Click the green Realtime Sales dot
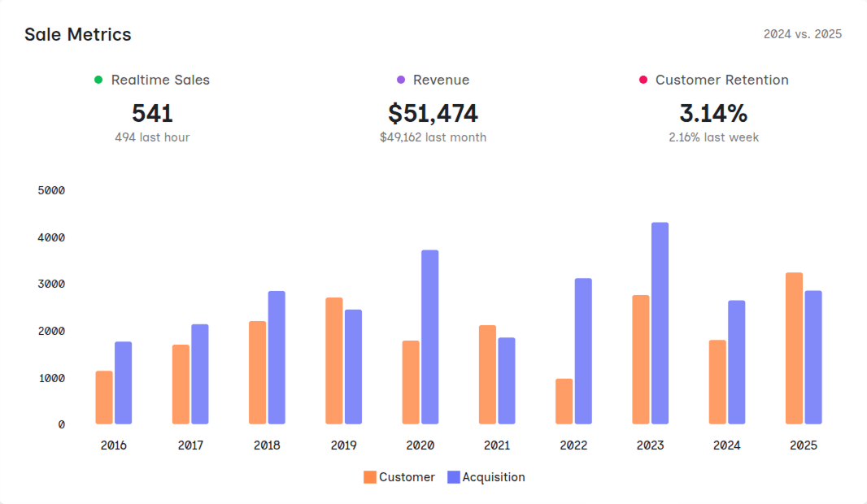The width and height of the screenshot is (867, 504). [98, 80]
